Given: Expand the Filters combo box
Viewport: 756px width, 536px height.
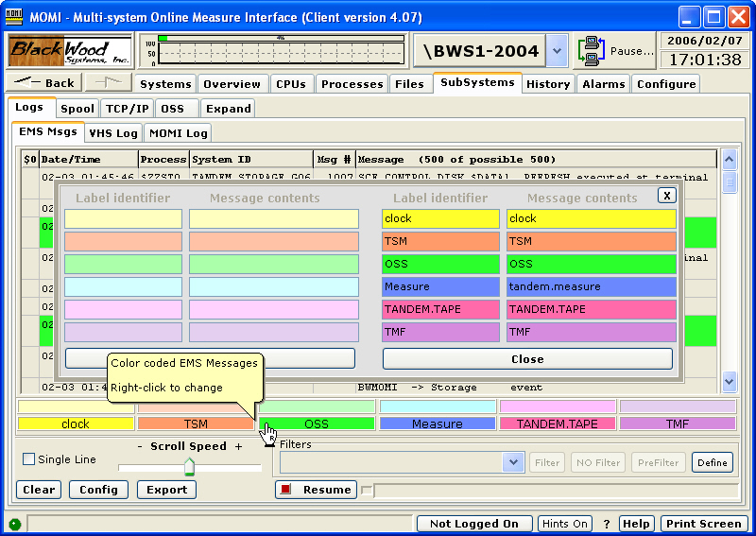Looking at the screenshot, I should click(x=513, y=462).
